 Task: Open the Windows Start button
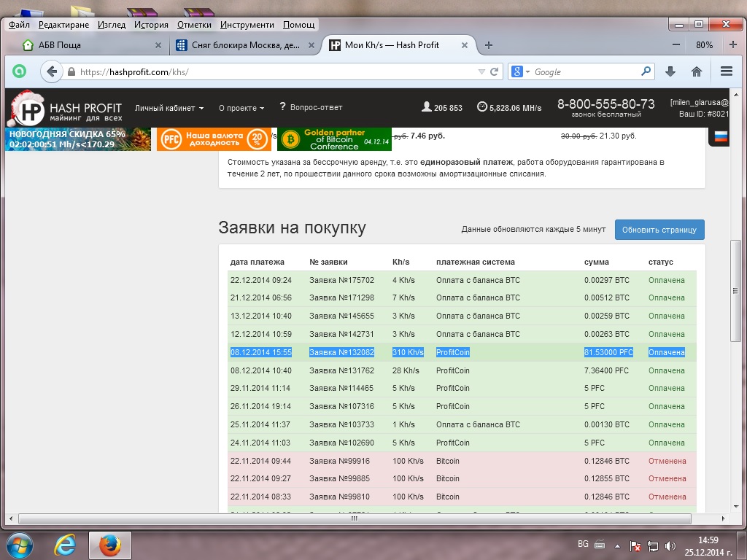tap(19, 545)
